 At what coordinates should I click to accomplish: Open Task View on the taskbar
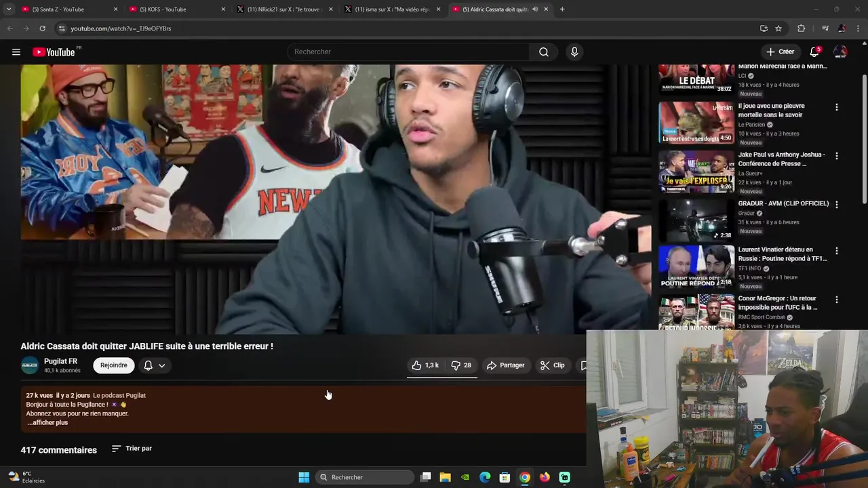425,477
